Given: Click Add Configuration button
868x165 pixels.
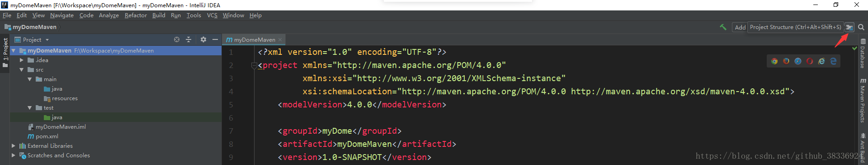Looking at the screenshot, I should coord(740,27).
